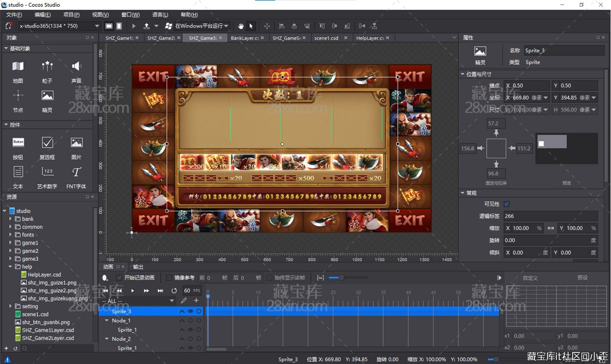Expand the game1 folder in resources
The height and width of the screenshot is (364, 611).
click(x=10, y=243)
